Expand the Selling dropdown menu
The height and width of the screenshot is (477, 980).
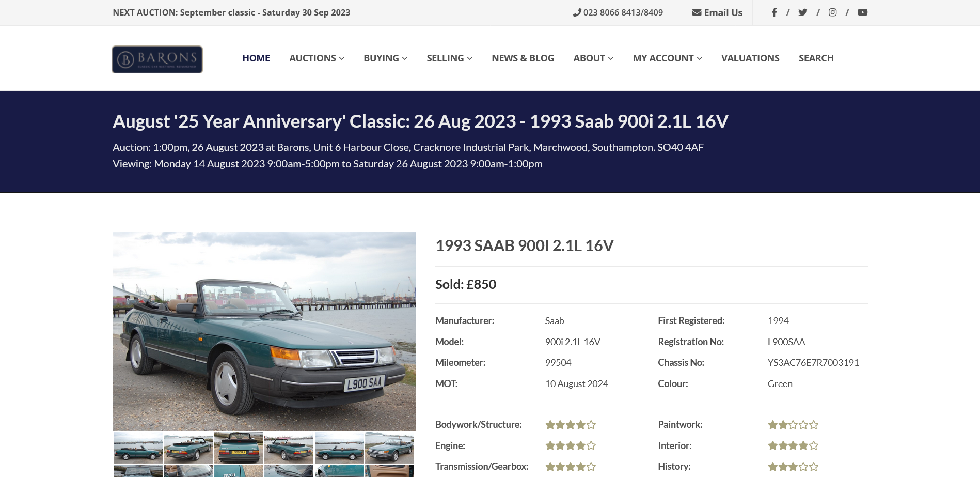[449, 58]
